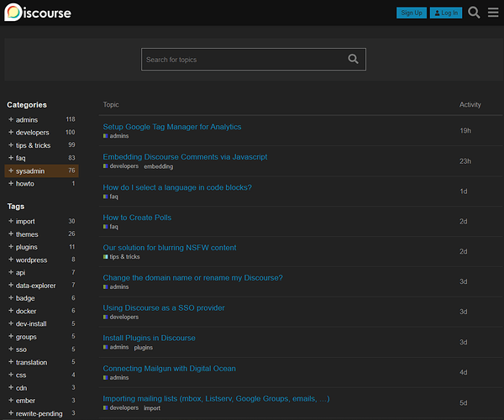Click the Log In button
Screen dimensions: 504x420
(446, 13)
